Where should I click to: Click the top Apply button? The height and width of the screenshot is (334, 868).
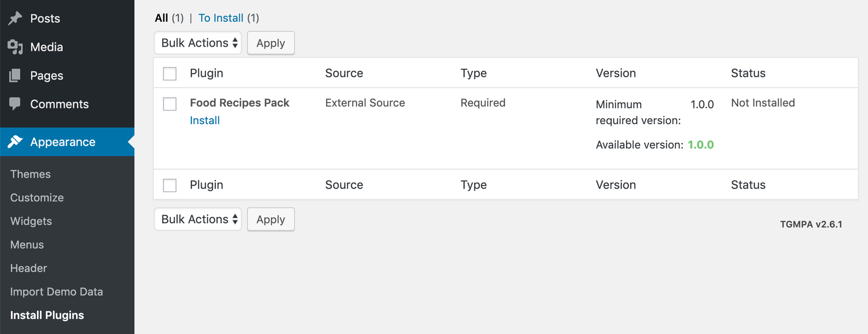(x=271, y=43)
